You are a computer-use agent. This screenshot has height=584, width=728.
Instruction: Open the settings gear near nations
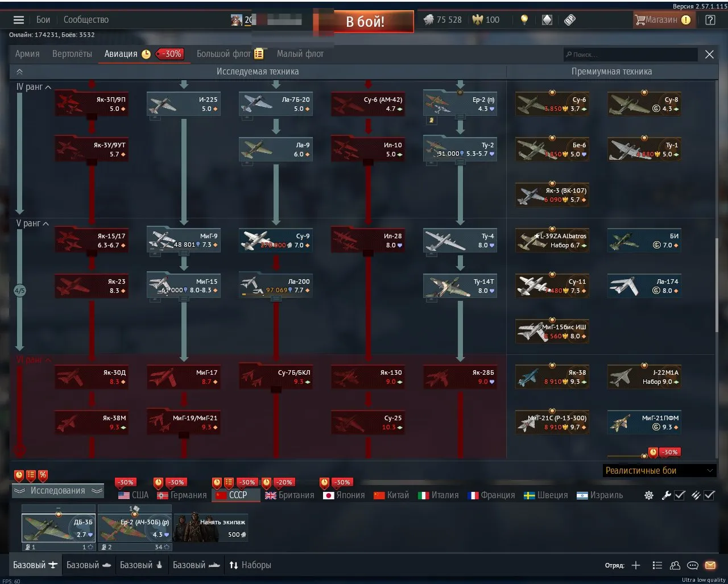648,495
